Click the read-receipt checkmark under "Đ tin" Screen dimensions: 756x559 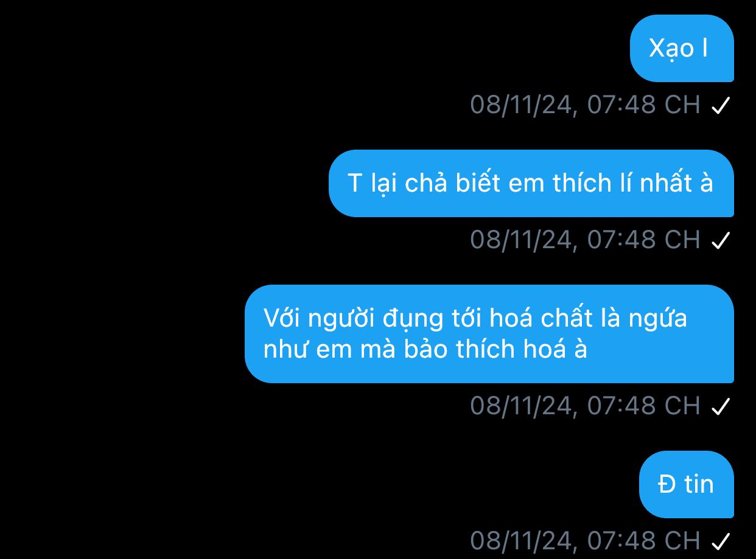[720, 541]
